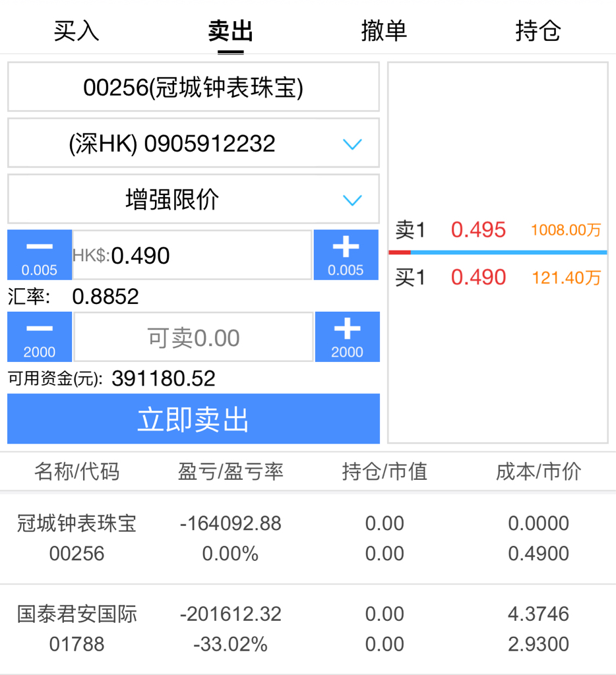Screen dimensions: 616x675
Task: Click the 0.00% profit rate
Action: tap(230, 554)
